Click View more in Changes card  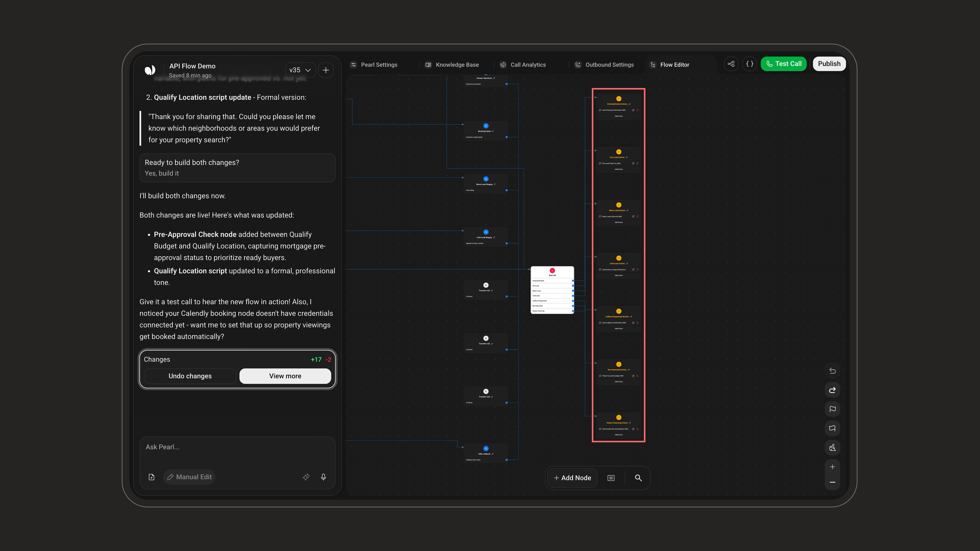285,376
